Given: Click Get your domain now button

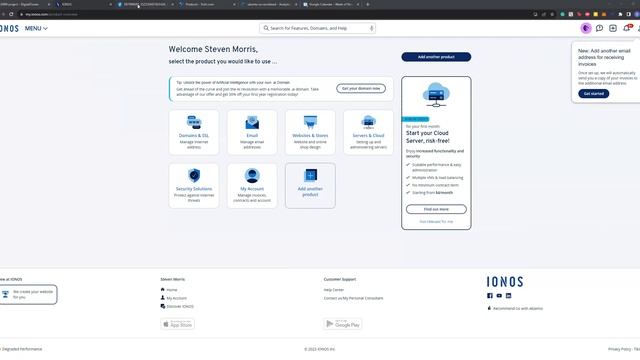Looking at the screenshot, I should pos(361,89).
